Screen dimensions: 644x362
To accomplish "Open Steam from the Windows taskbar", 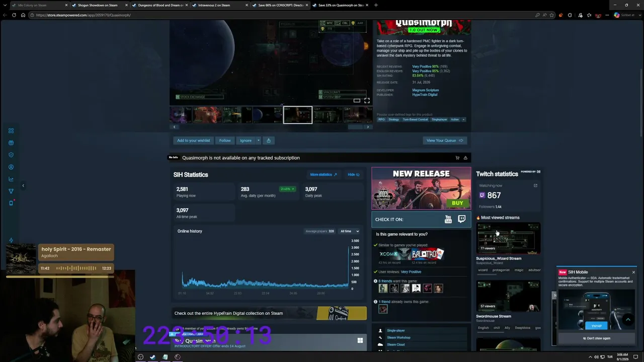I will click(152, 357).
